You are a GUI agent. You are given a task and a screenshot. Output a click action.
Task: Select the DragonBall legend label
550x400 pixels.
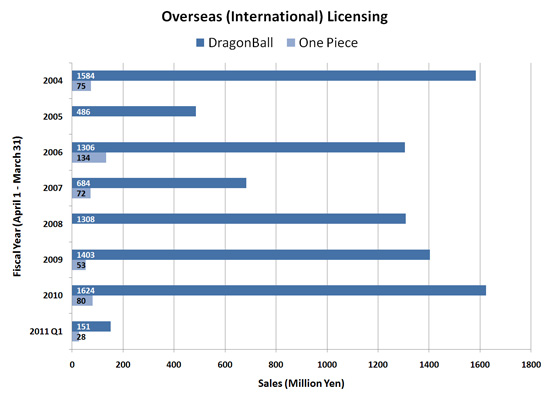(x=241, y=43)
